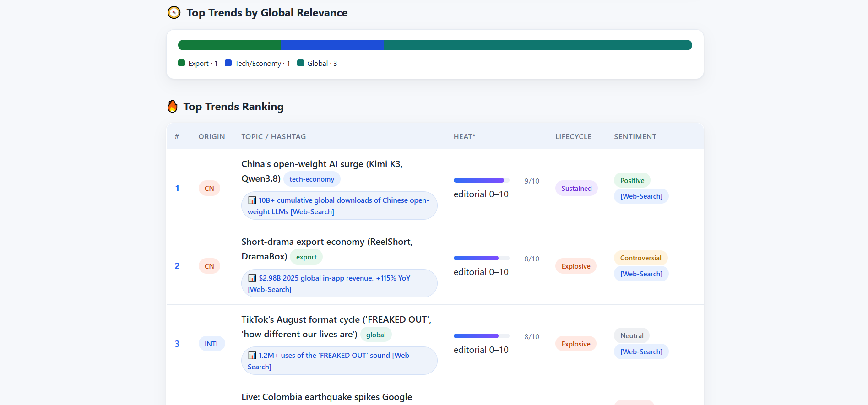Click the chart icon in the 1.2M+ uses stat
The width and height of the screenshot is (868, 405).
coord(252,355)
